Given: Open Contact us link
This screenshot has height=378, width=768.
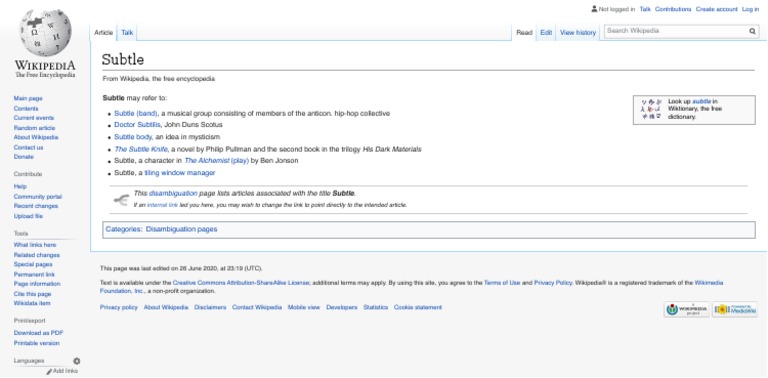Looking at the screenshot, I should [x=28, y=147].
